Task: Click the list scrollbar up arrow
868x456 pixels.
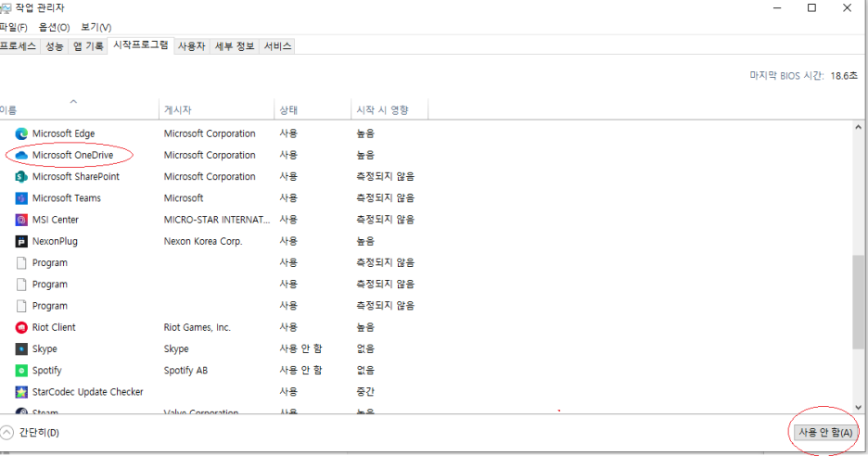Action: click(x=858, y=127)
